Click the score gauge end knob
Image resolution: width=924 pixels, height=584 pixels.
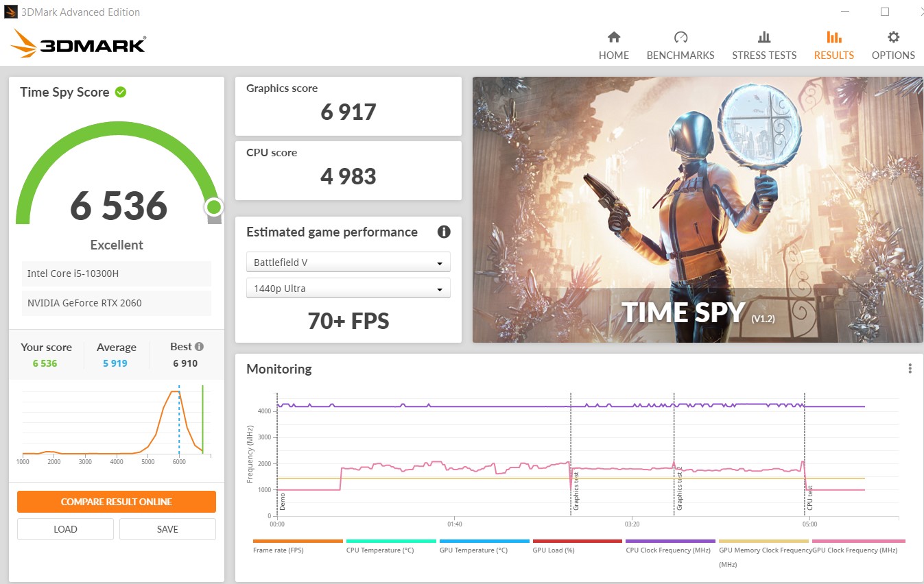213,207
